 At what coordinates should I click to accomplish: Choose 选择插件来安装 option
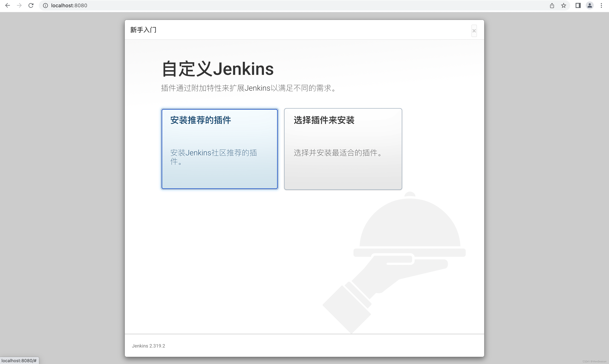tap(343, 149)
